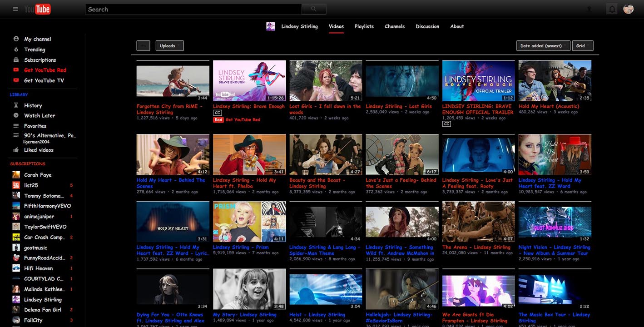Go to Lindsey Stirling channel home

[x=299, y=26]
